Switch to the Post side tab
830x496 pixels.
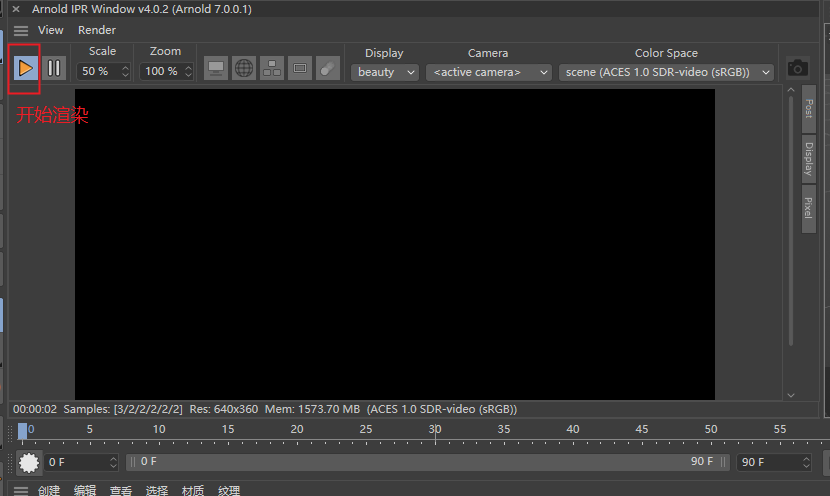[808, 109]
